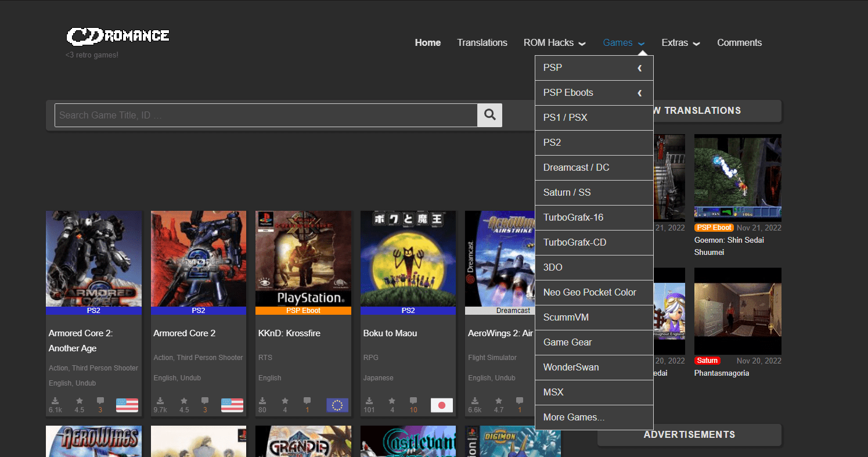Select Saturn / SS menu entry

point(594,192)
